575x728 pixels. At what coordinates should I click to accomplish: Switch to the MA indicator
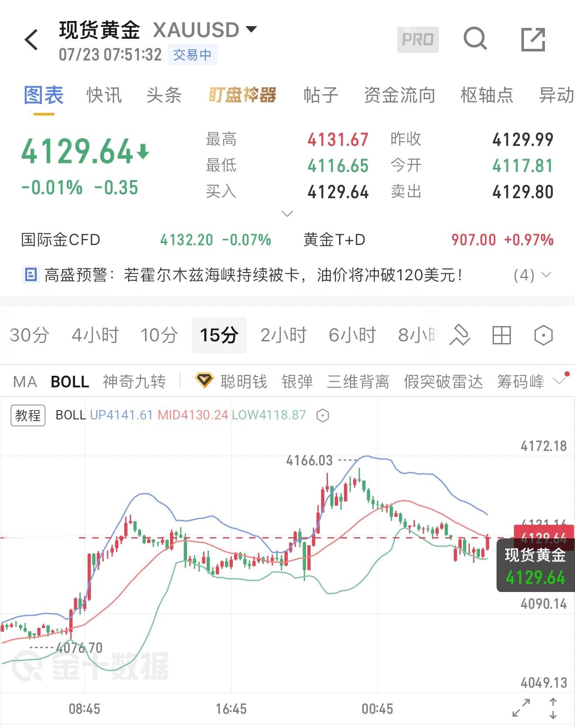(x=25, y=382)
